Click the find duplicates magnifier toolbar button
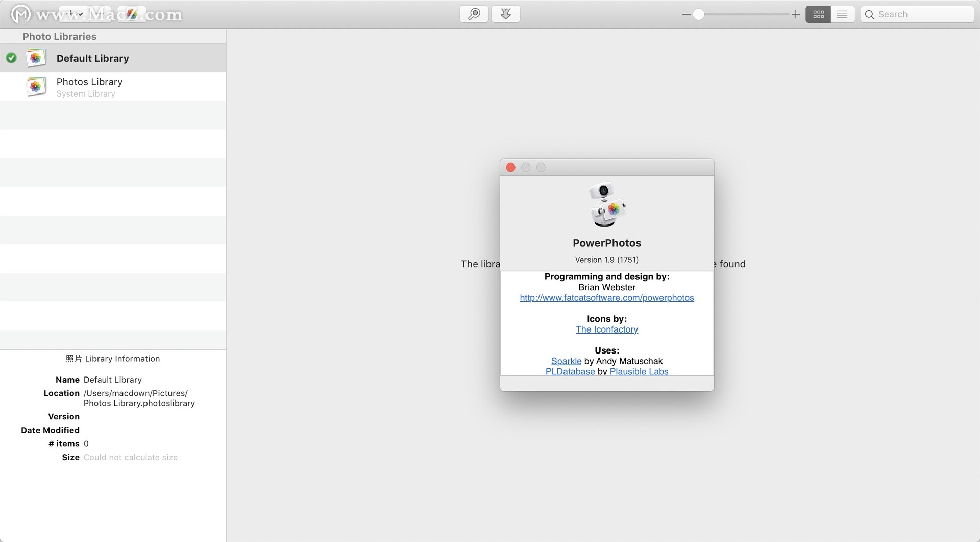This screenshot has width=980, height=542. (474, 14)
